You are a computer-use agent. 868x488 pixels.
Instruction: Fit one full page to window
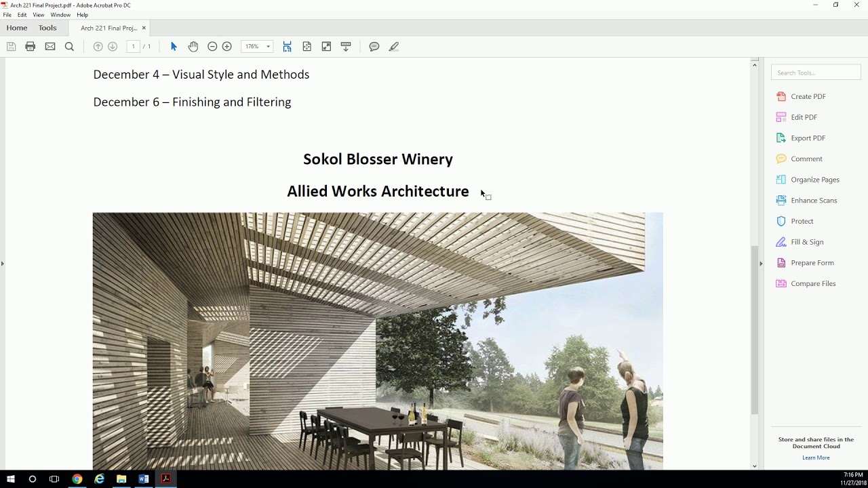click(307, 47)
